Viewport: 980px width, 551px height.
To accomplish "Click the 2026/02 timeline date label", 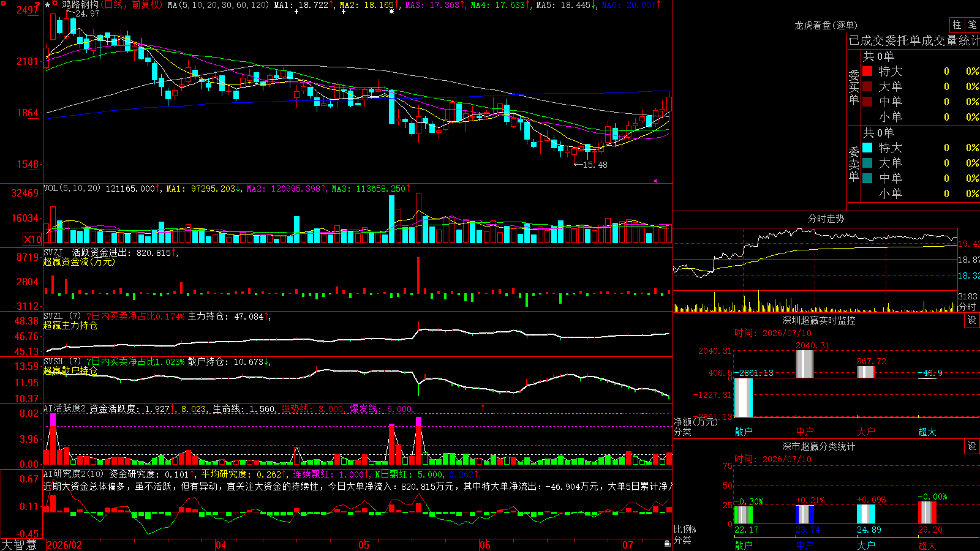I will coord(64,545).
